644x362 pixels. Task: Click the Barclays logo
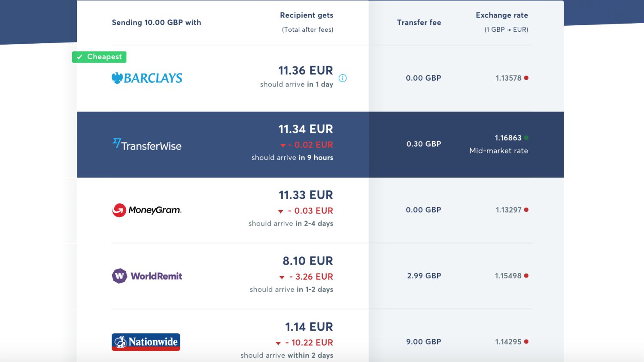coord(147,78)
